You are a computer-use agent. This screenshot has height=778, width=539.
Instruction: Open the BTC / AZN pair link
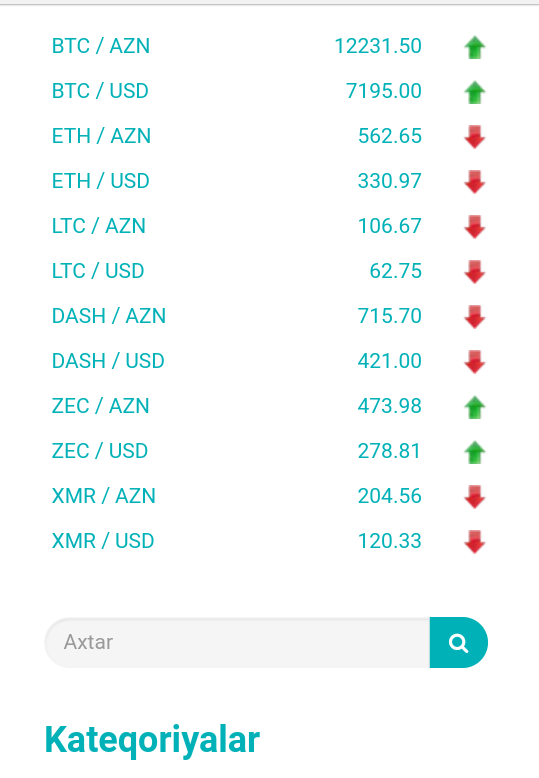[x=101, y=46]
